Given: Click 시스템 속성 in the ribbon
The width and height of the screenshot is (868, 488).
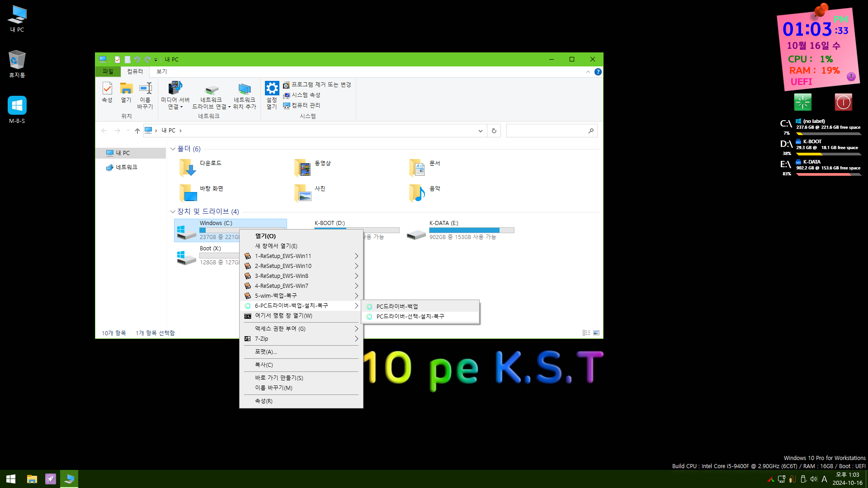Looking at the screenshot, I should [302, 95].
